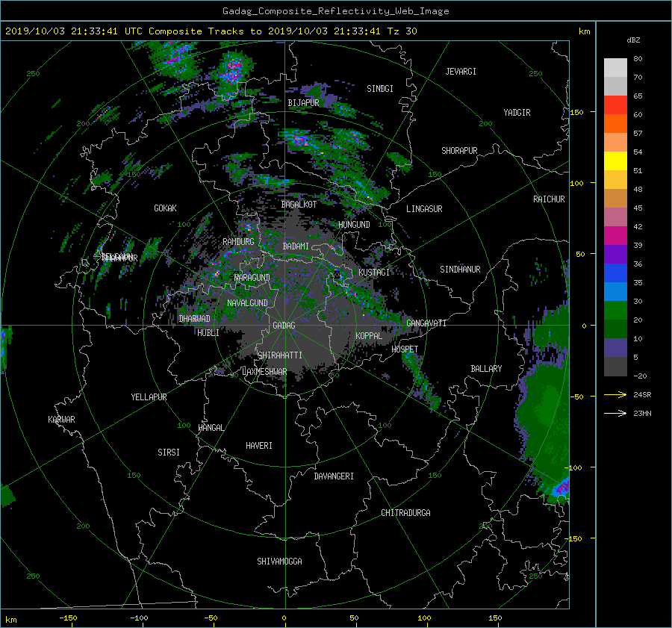672x628 pixels.
Task: Click the NARAGUND city label
Action: tap(252, 278)
